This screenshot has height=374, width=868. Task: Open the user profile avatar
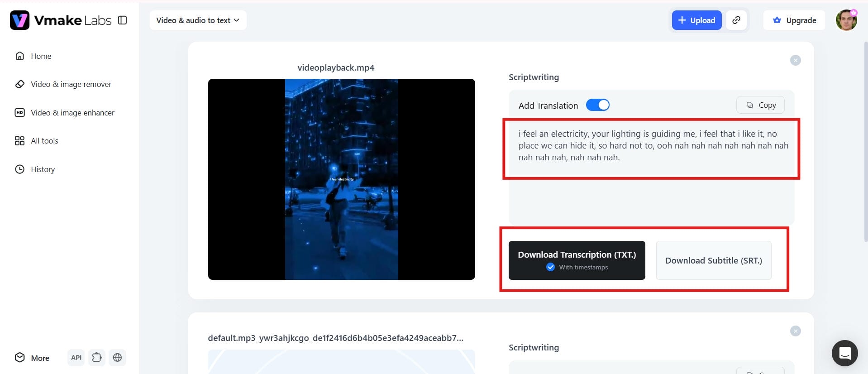846,20
